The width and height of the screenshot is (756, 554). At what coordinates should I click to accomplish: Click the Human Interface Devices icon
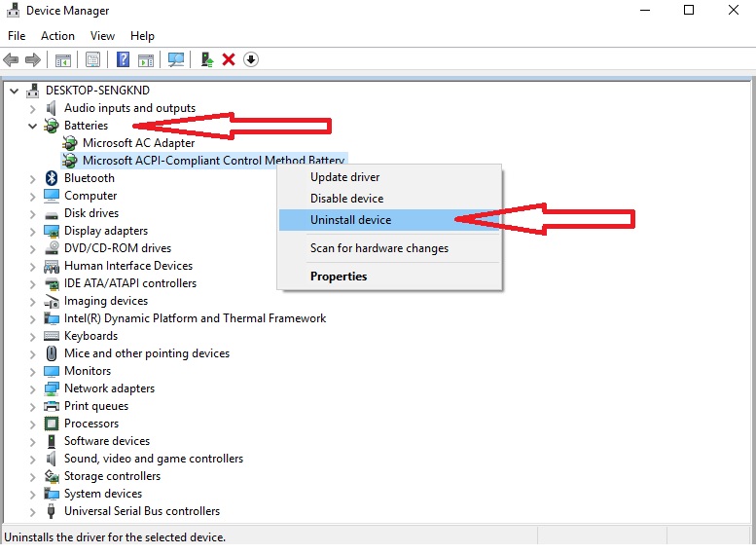[x=52, y=266]
